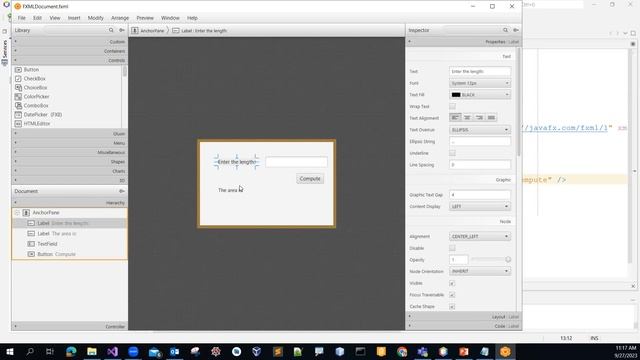Click the black Text Fill color swatch

[456, 95]
